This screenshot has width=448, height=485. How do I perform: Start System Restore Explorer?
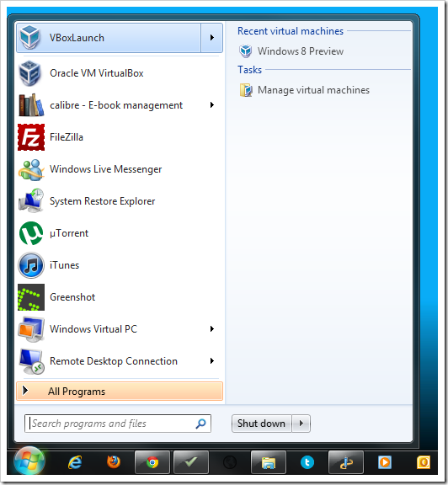120,201
